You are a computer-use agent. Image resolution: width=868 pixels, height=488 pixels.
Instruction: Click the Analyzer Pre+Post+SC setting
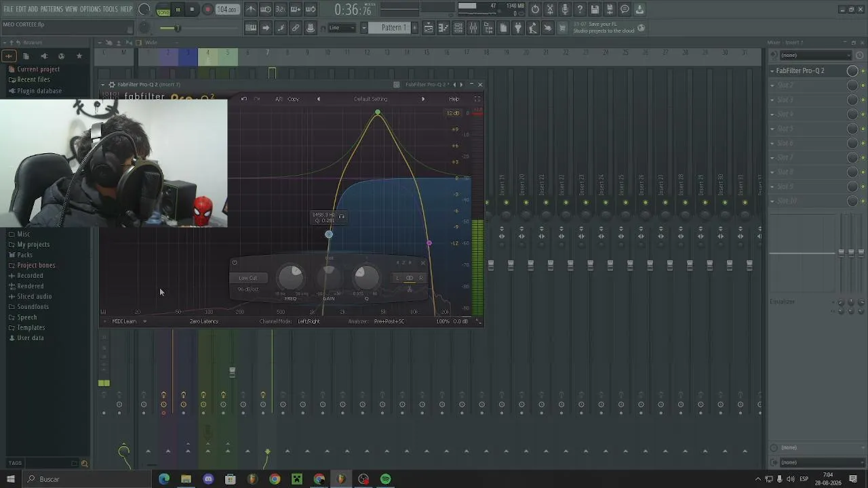(389, 321)
